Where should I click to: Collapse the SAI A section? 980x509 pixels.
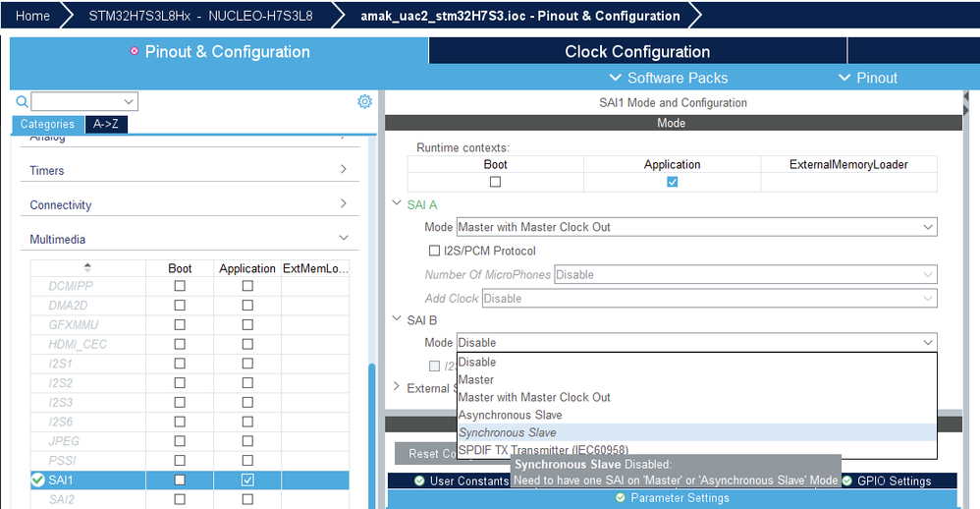tap(397, 203)
